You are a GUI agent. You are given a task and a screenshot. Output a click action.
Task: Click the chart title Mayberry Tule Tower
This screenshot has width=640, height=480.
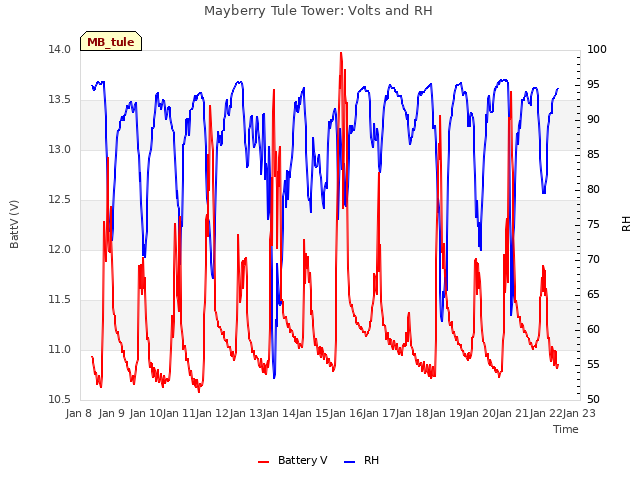(x=318, y=11)
